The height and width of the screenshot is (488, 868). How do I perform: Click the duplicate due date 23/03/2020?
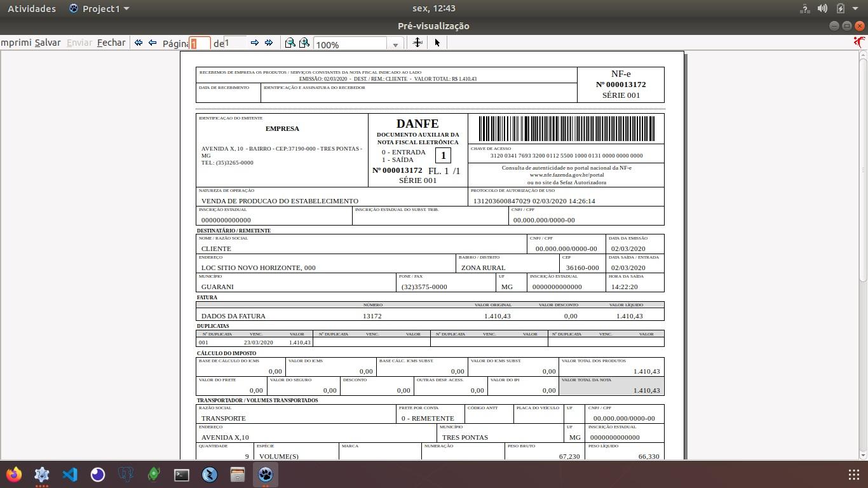point(258,342)
